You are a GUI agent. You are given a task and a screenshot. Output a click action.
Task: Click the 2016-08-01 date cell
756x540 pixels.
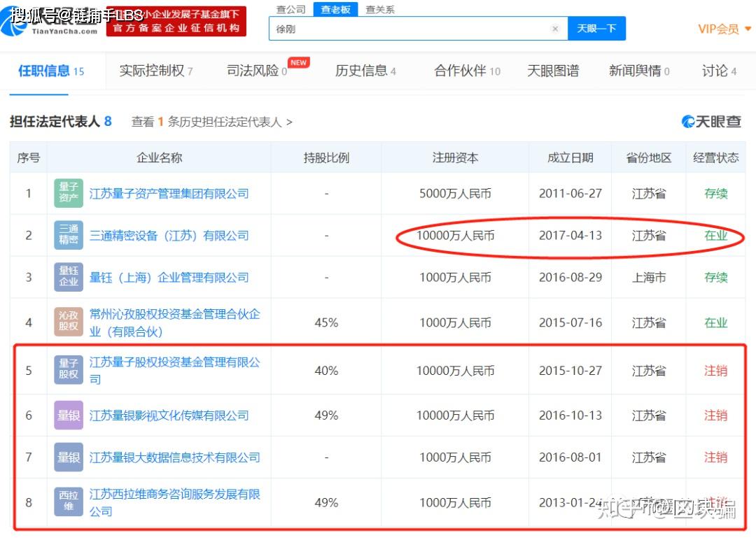pos(570,457)
